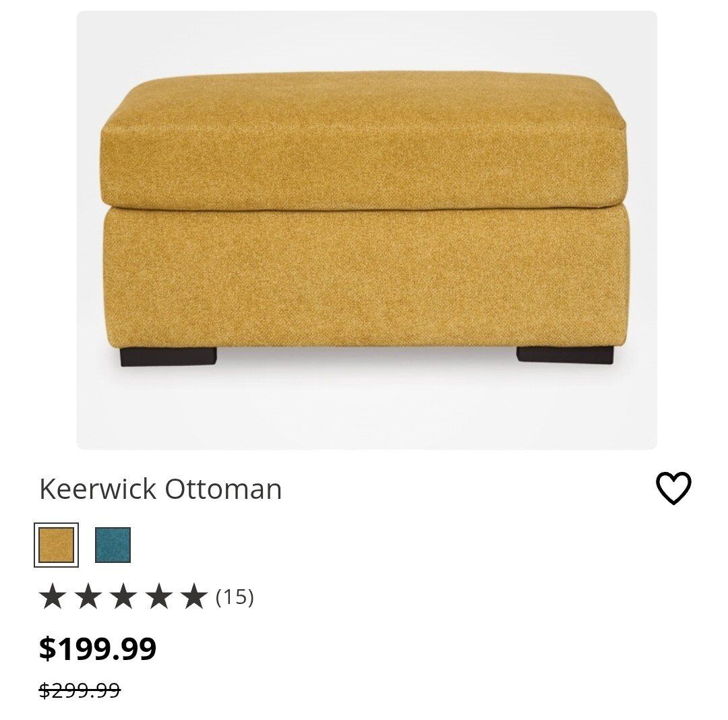Add Keerwick Ottoman to wishlist with heart icon

point(673,488)
